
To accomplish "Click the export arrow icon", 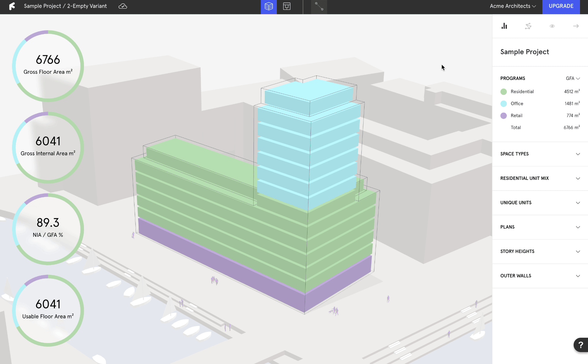I will click(576, 26).
